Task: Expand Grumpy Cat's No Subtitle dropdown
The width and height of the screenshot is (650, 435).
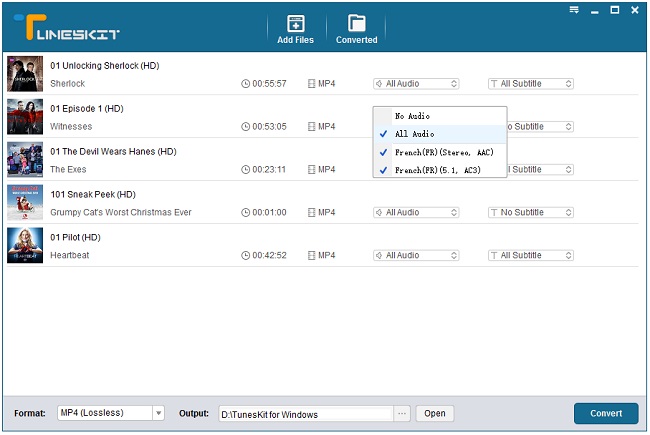Action: pos(531,212)
